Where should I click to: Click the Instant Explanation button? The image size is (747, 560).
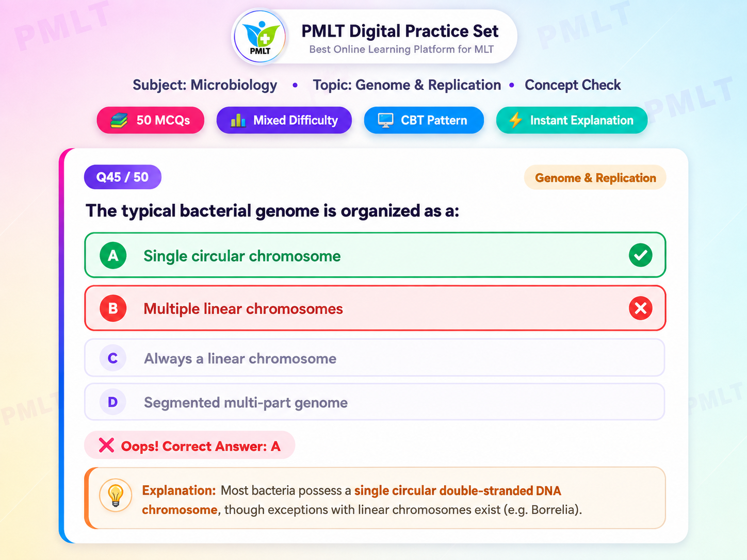pos(572,120)
